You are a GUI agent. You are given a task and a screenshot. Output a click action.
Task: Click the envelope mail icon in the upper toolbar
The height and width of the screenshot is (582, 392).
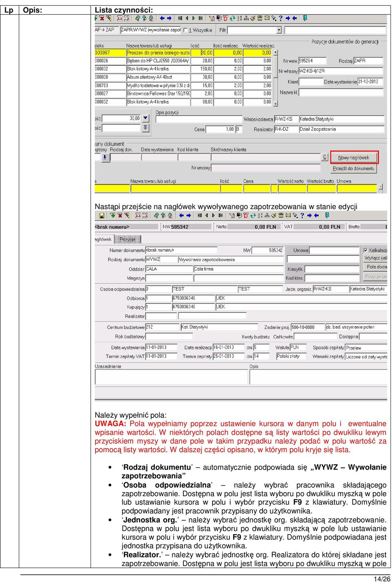[x=267, y=18]
